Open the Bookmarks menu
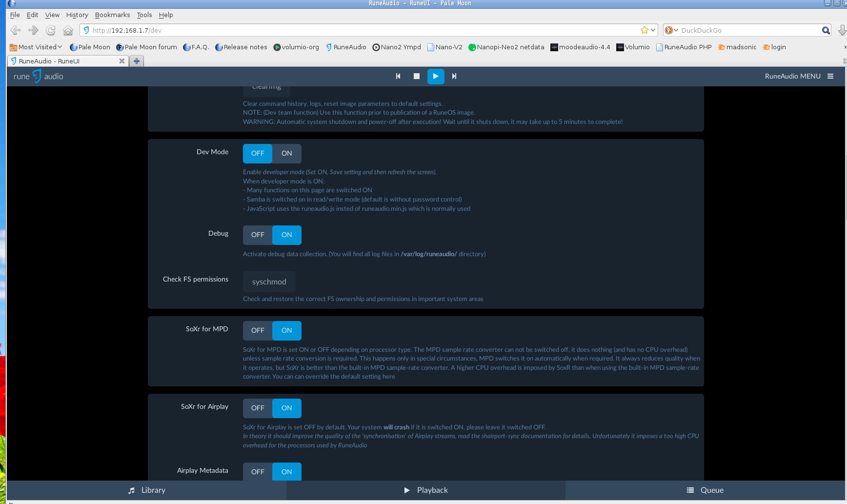The height and width of the screenshot is (504, 847). [112, 15]
